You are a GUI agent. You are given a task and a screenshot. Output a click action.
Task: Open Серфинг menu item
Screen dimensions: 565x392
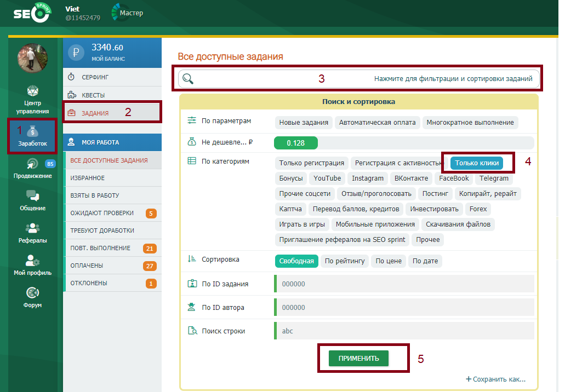(95, 78)
